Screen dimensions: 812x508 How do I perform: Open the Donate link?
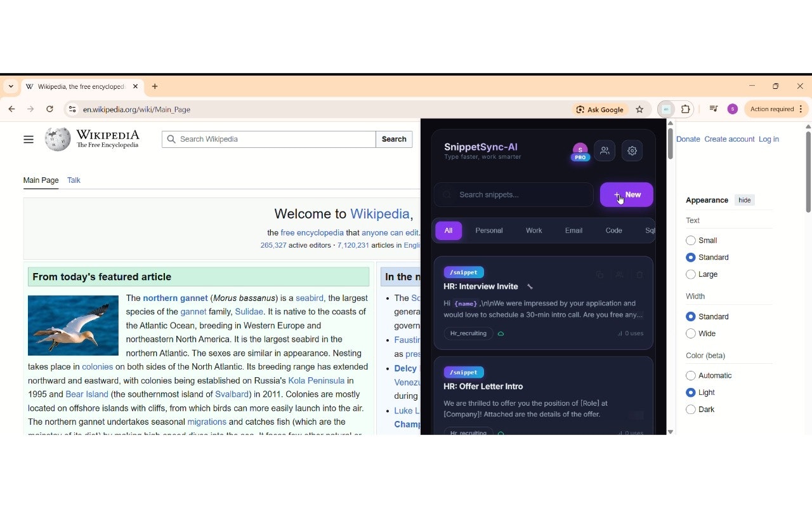click(688, 139)
